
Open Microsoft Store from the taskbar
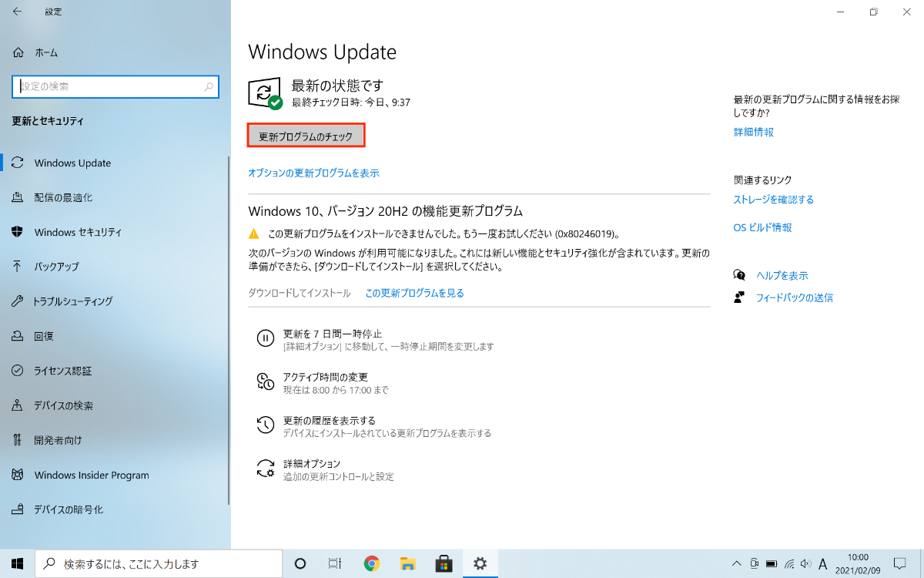[x=444, y=563]
